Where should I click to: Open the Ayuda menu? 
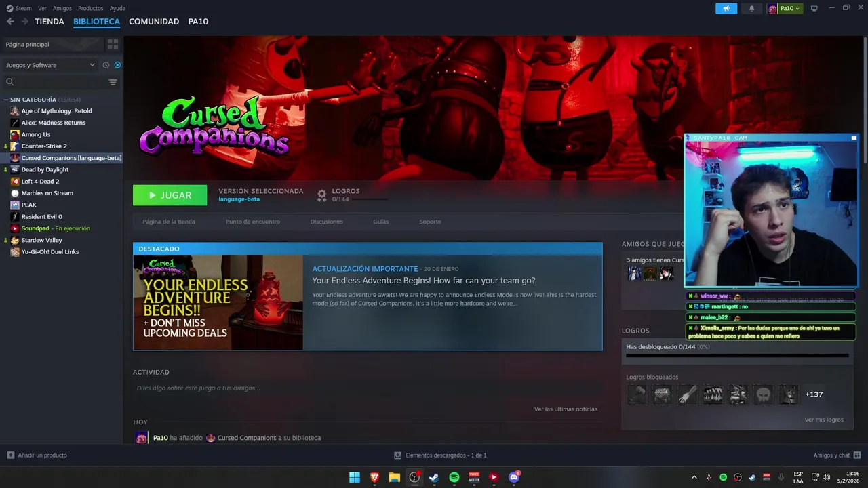click(x=117, y=9)
